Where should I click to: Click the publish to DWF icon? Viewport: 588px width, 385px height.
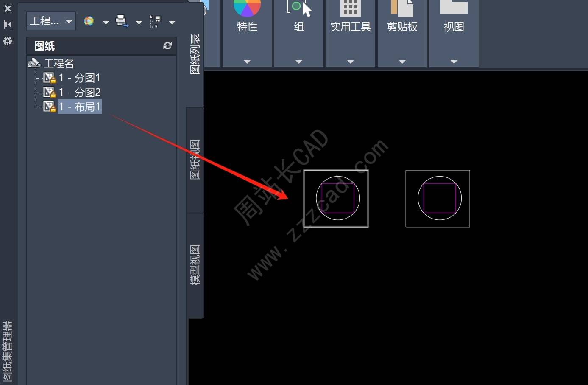coord(89,21)
